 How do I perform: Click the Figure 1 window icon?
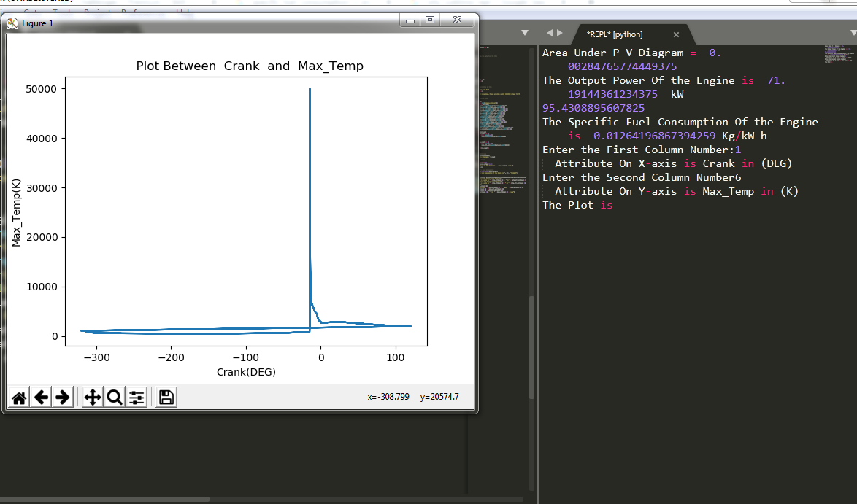(12, 23)
